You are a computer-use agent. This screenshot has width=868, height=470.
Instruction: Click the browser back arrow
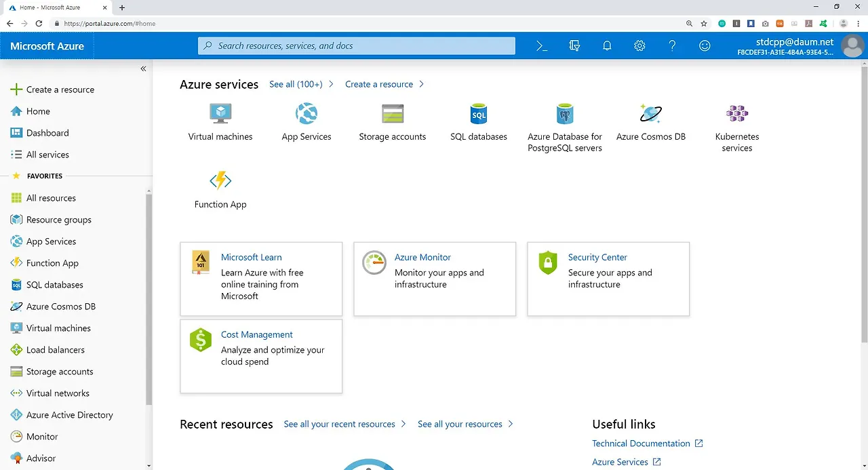[9, 23]
